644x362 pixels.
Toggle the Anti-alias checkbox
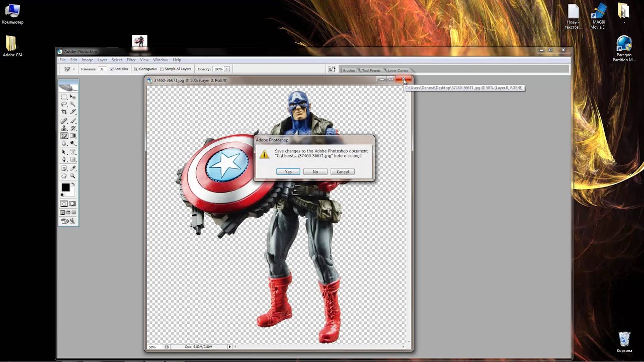[x=112, y=69]
